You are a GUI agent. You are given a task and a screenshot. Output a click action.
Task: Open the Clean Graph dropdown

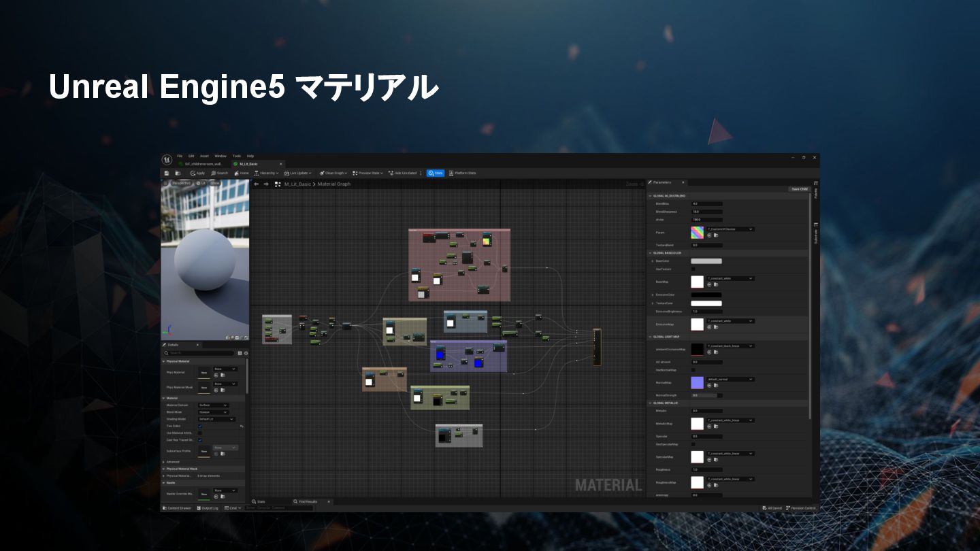(x=333, y=173)
